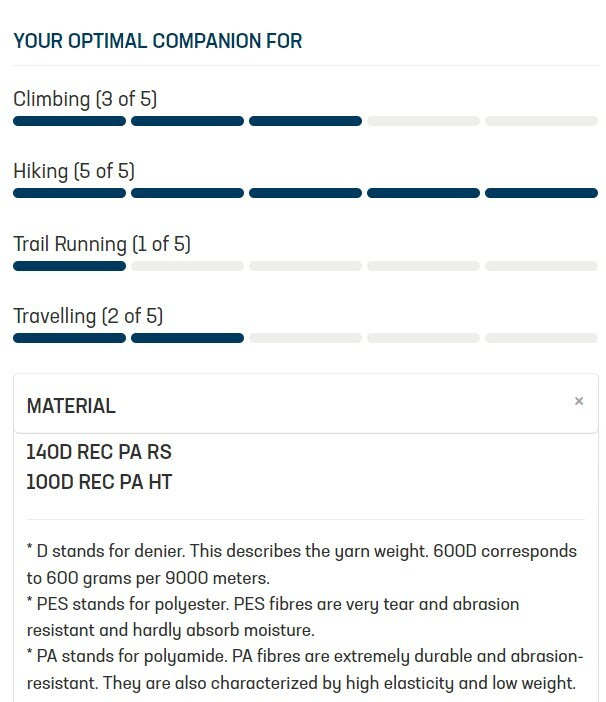Screen dimensions: 606x702
Task: Click the 140D REC PA RS material text
Action: coord(99,453)
